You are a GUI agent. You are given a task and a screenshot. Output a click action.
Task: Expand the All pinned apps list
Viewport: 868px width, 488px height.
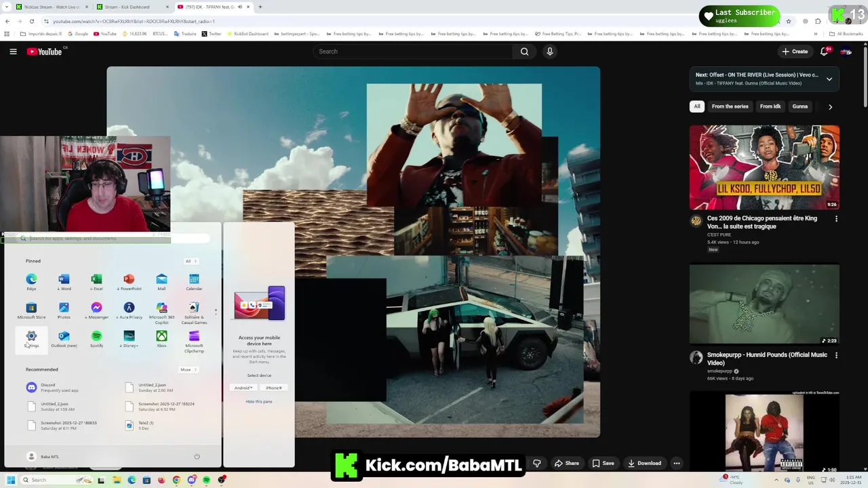[x=191, y=261]
